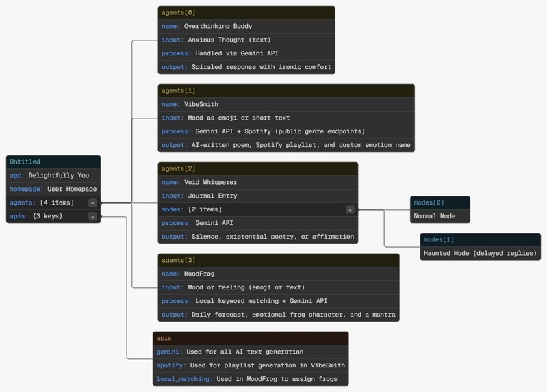
Task: Collapse the apis {3 keys} row
Action: tap(92, 217)
